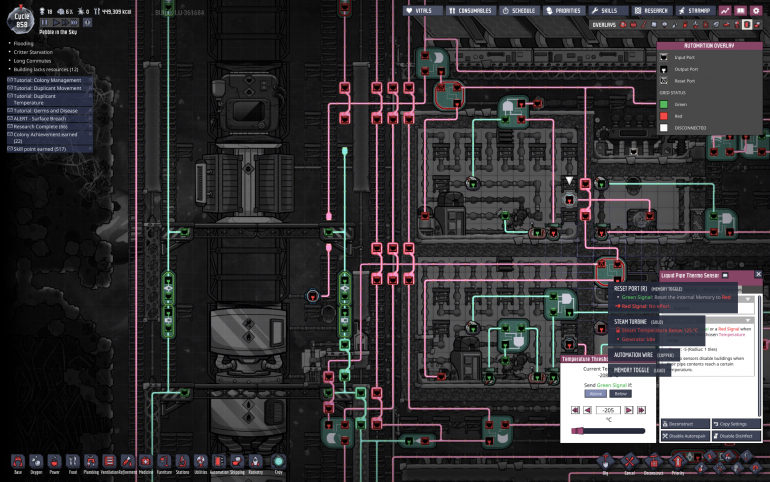Open the Schedule screen

tap(519, 11)
